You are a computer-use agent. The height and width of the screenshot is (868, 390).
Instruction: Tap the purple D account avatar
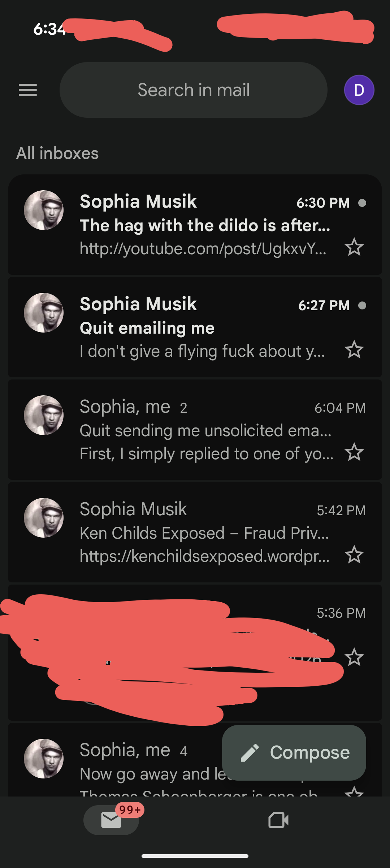coord(359,90)
